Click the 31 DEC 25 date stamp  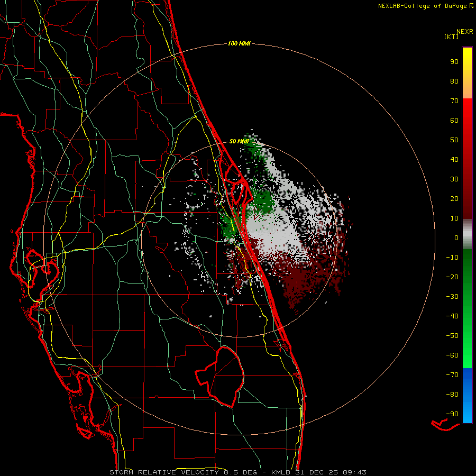(x=316, y=472)
